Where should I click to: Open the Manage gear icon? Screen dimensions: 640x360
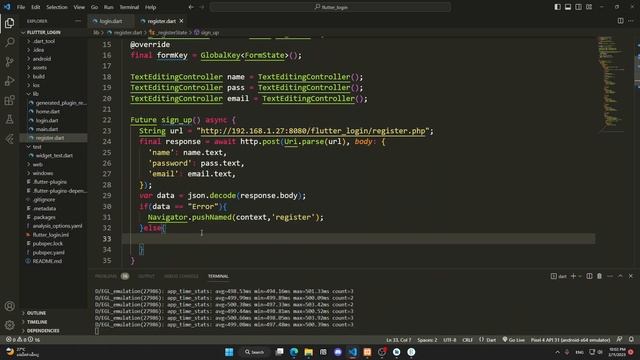(x=9, y=325)
